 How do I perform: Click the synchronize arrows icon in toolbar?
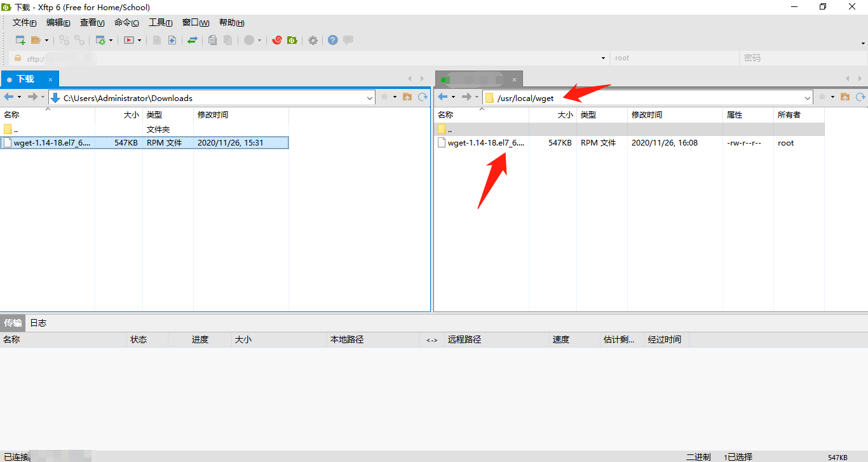pyautogui.click(x=193, y=40)
